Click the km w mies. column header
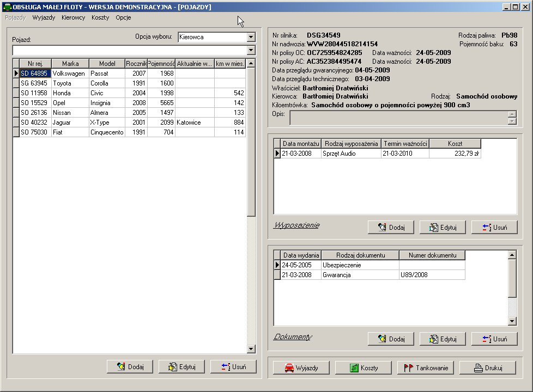This screenshot has height=392, width=533. click(230, 64)
